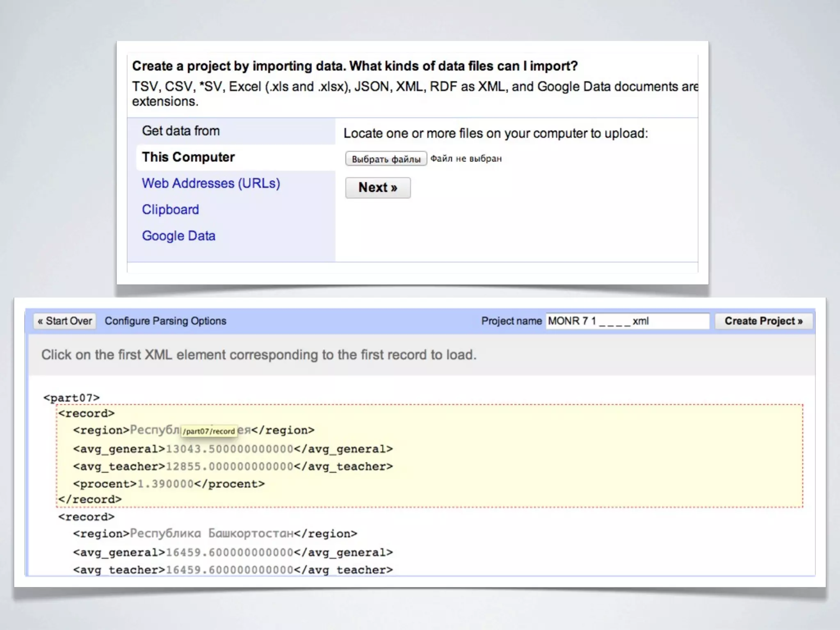Image resolution: width=840 pixels, height=630 pixels.
Task: Click the Файл не выбран file status text
Action: tap(466, 159)
